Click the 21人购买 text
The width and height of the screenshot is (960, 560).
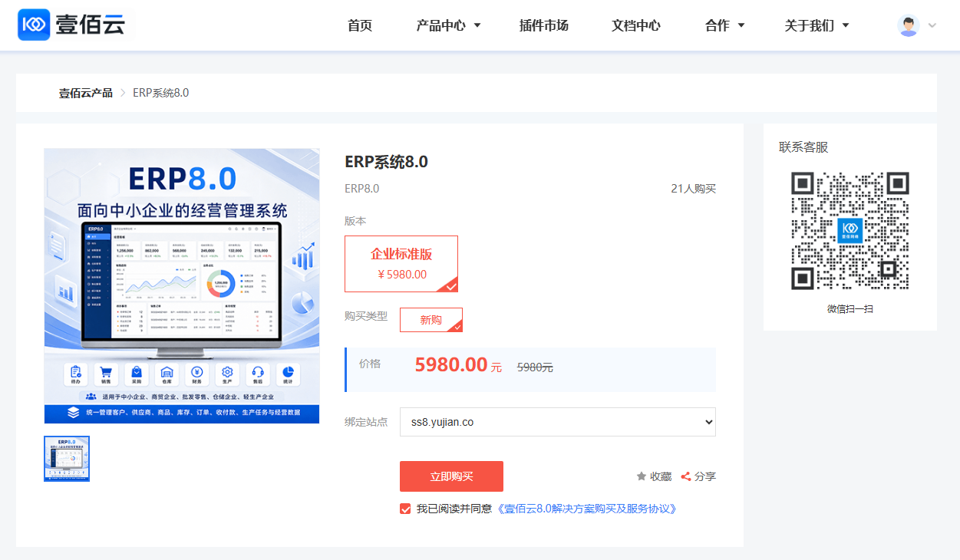click(x=693, y=189)
